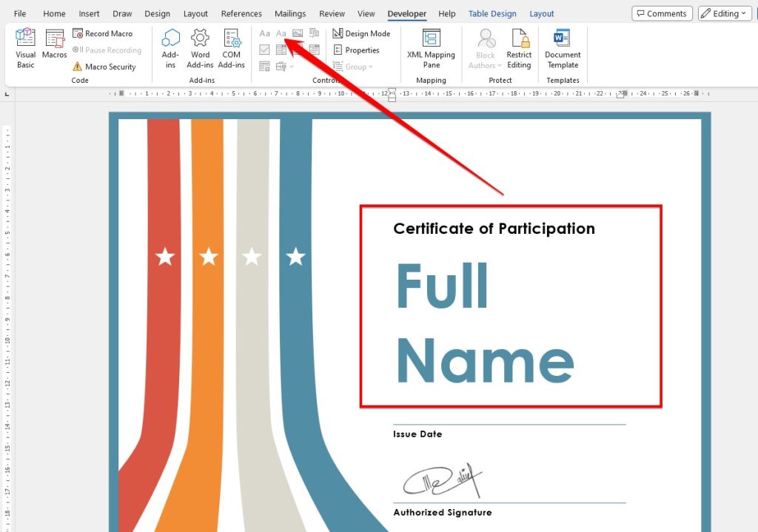Switch to the Design tab
This screenshot has width=758, height=532.
[x=157, y=13]
